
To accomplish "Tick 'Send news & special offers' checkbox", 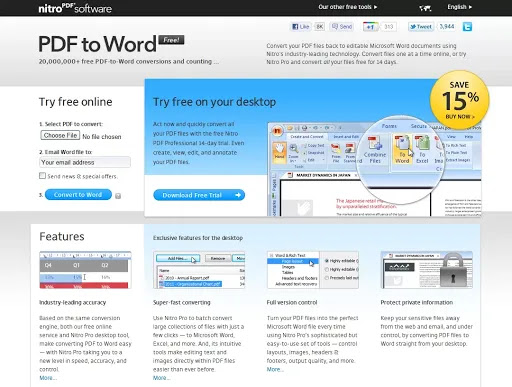I will click(42, 176).
